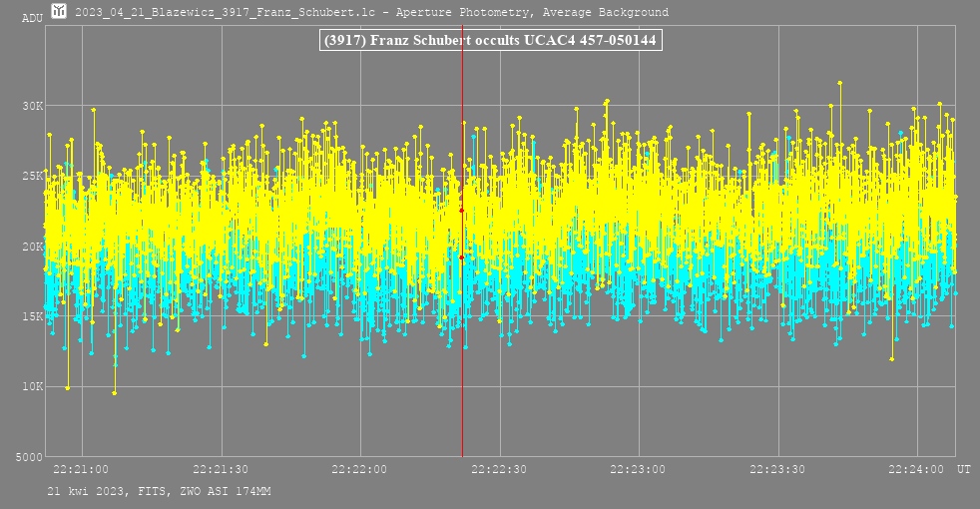980x509 pixels.
Task: Click the 10K ADU axis label
Action: coord(33,386)
